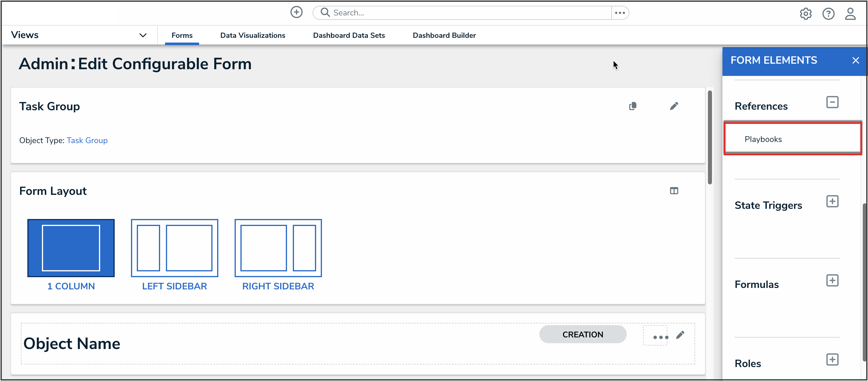Viewport: 868px width, 381px height.
Task: Open the Task Group object type link
Action: (x=87, y=140)
